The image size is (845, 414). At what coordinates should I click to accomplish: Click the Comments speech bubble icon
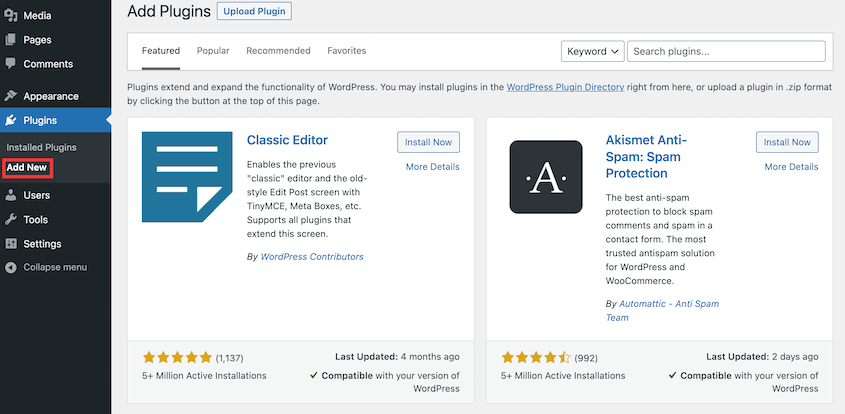coord(11,64)
